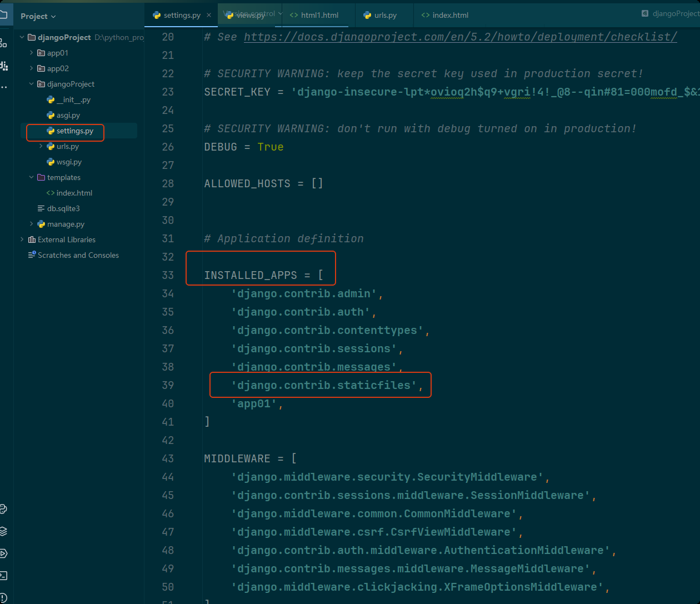Viewport: 700px width, 604px height.
Task: Place cursor on the SECRET_KEY variable name
Action: click(x=237, y=92)
